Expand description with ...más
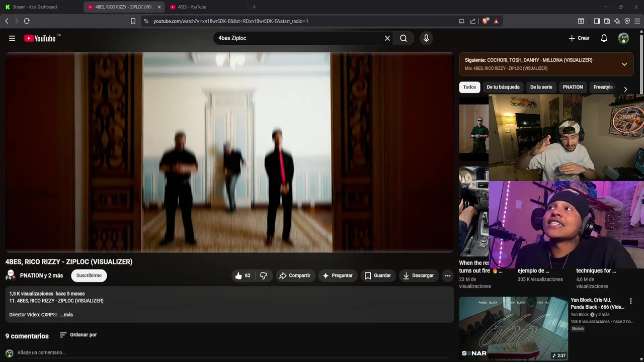The image size is (644, 362). [x=66, y=315]
